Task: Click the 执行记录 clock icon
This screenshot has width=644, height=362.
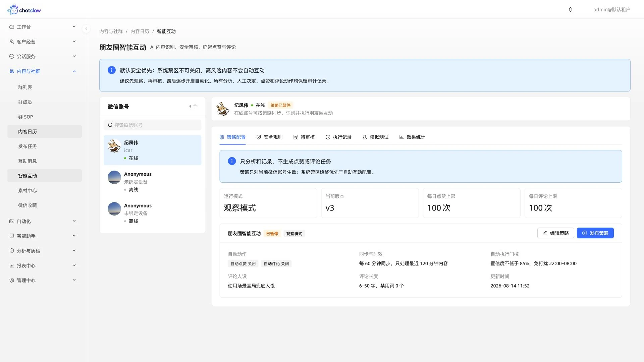Action: pos(328,137)
